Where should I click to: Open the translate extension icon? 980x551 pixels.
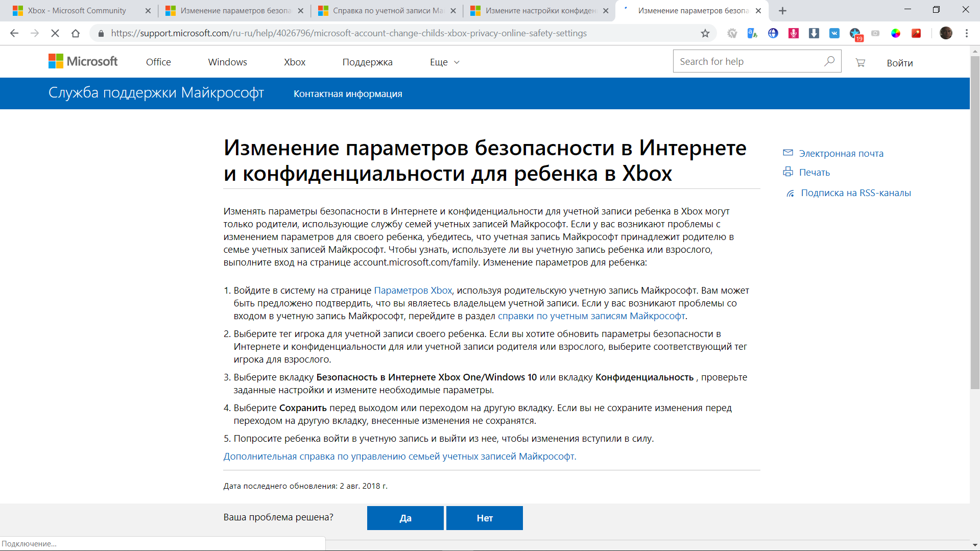coord(752,33)
